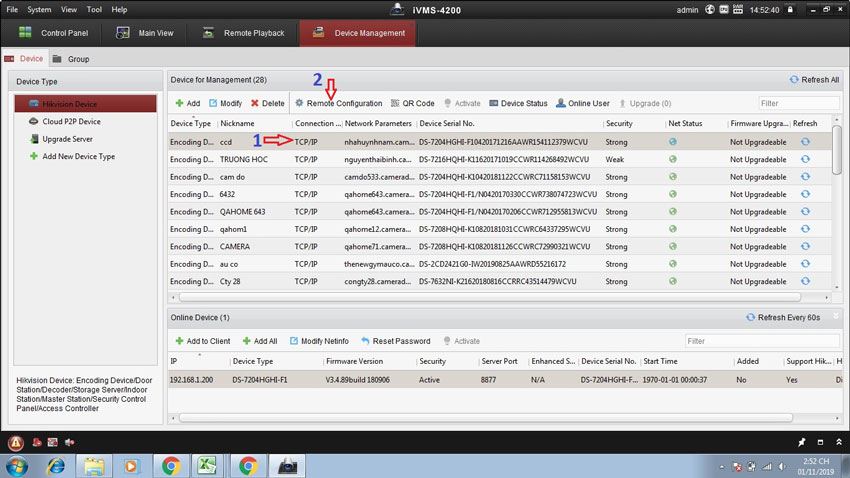Image resolution: width=850 pixels, height=478 pixels.
Task: Toggle the lock icon in title bar
Action: (x=790, y=10)
